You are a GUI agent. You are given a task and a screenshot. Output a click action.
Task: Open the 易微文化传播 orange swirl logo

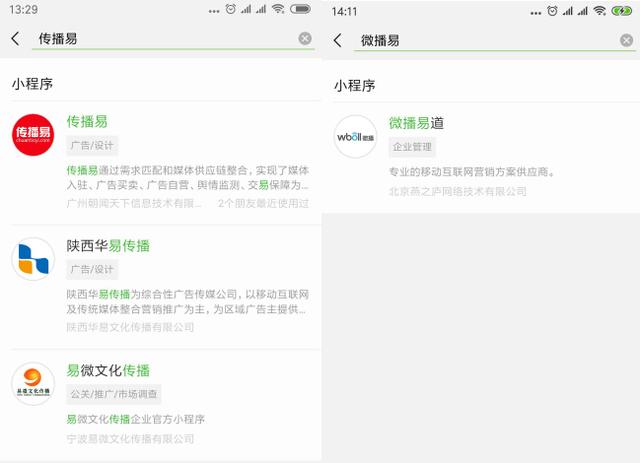pos(33,383)
